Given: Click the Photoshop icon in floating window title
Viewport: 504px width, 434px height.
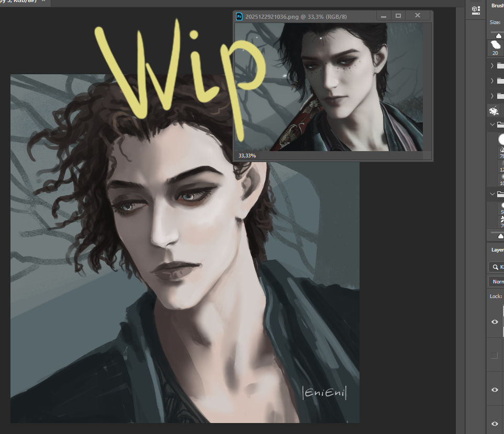Looking at the screenshot, I should 239,16.
